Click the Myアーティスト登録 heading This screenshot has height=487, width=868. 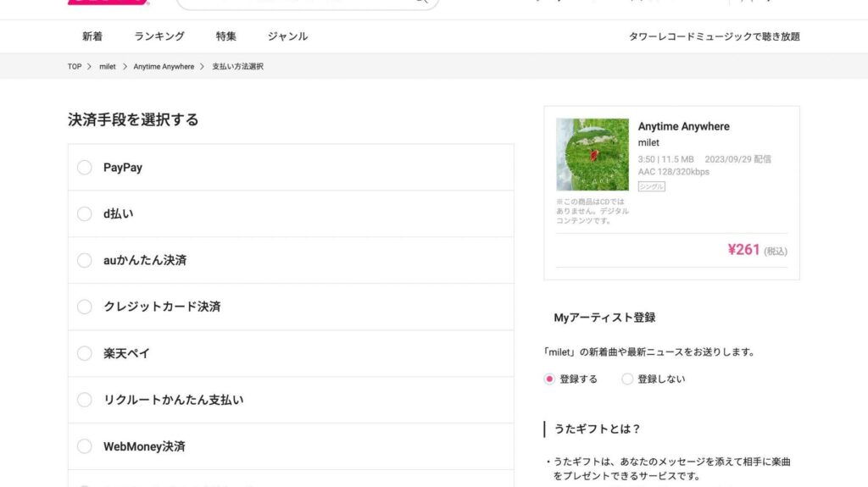tap(604, 318)
